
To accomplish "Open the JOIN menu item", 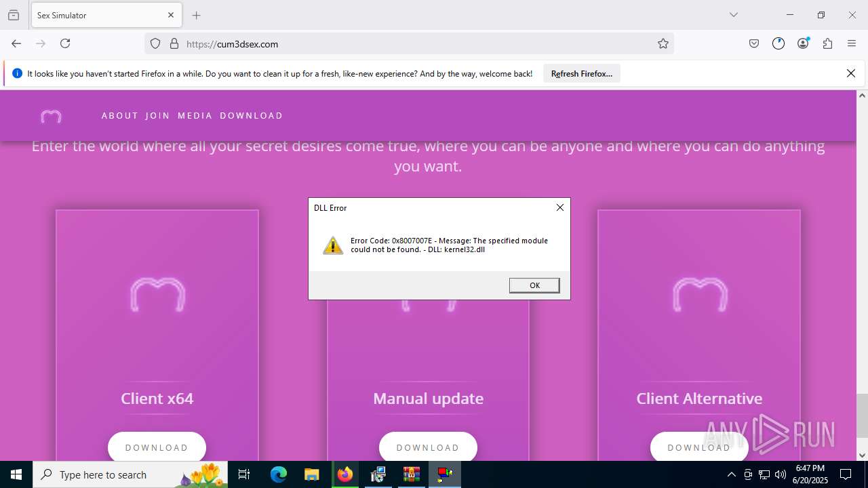I will 158,116.
